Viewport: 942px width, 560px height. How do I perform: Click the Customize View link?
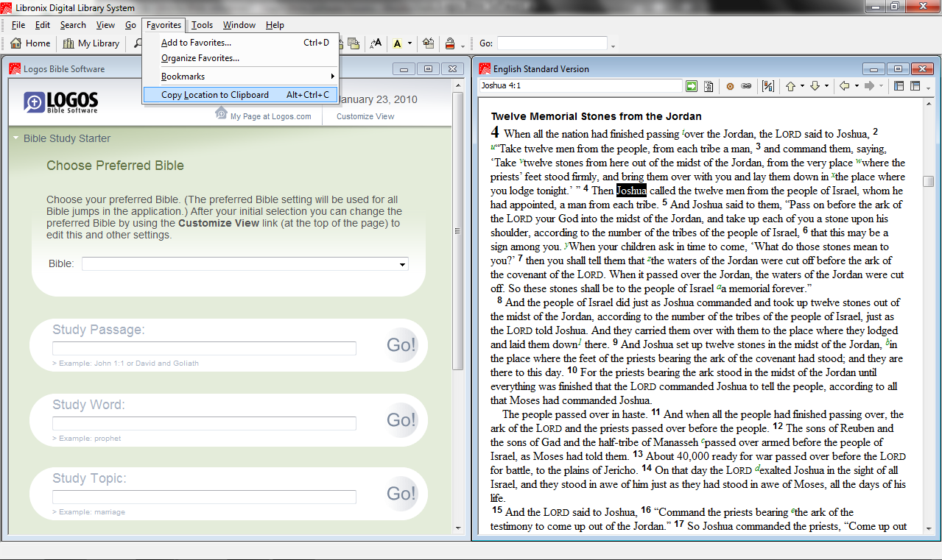(365, 116)
